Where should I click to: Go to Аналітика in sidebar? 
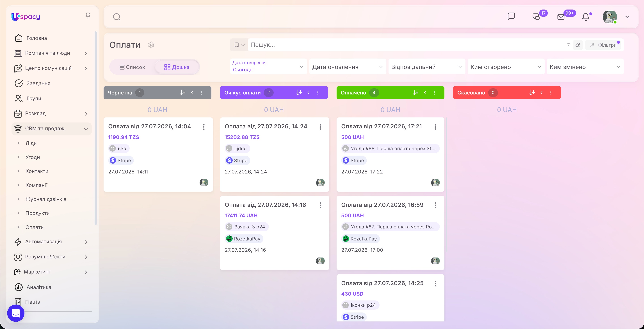(39, 287)
